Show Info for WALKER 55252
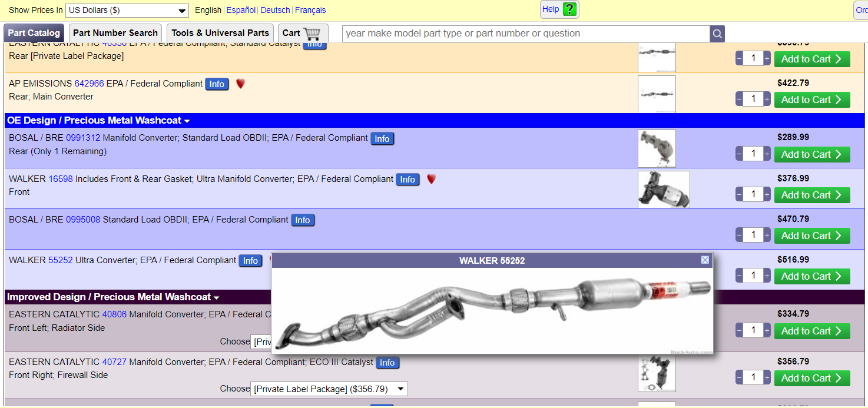 250,261
